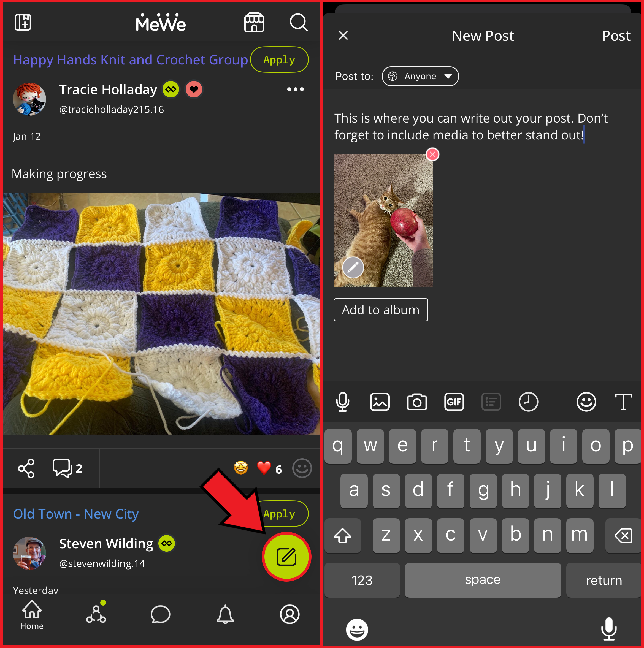Expand the Post to audience dropdown
The height and width of the screenshot is (648, 644).
(421, 75)
